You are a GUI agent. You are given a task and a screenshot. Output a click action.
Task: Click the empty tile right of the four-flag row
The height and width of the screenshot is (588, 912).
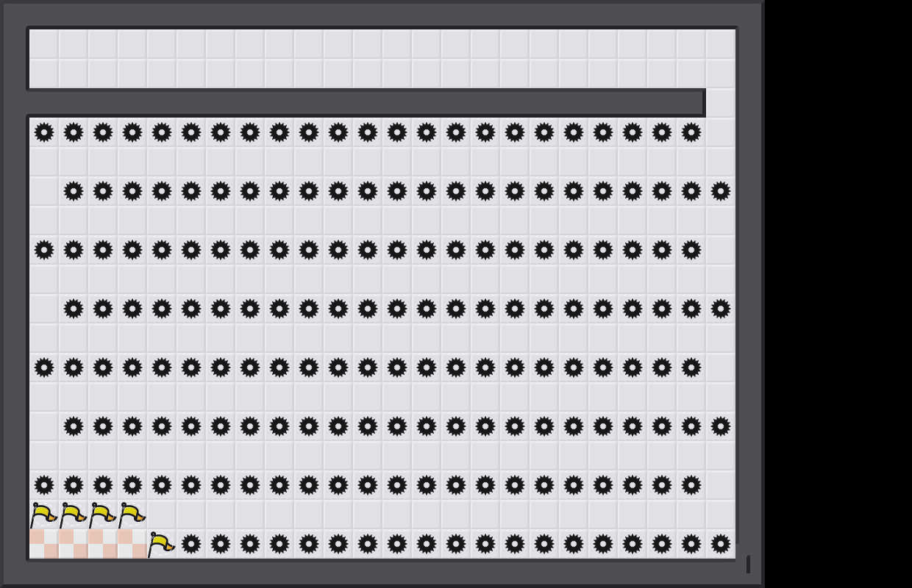162,514
